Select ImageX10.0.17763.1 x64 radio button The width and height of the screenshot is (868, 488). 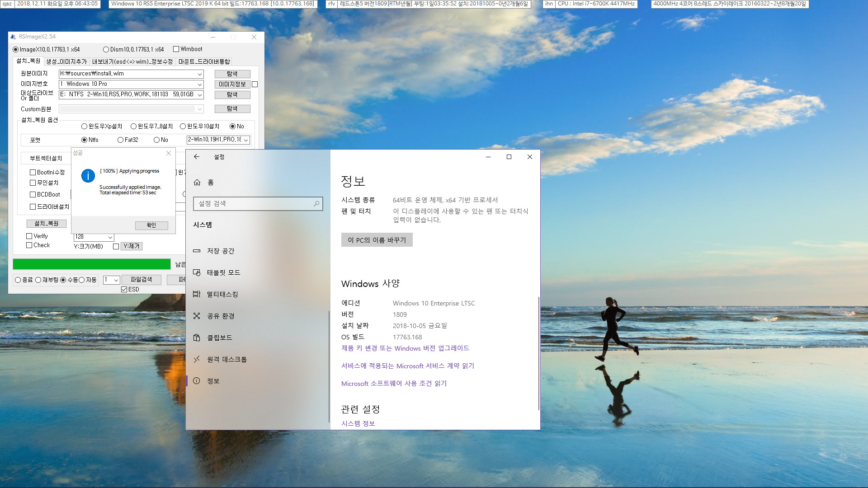16,50
